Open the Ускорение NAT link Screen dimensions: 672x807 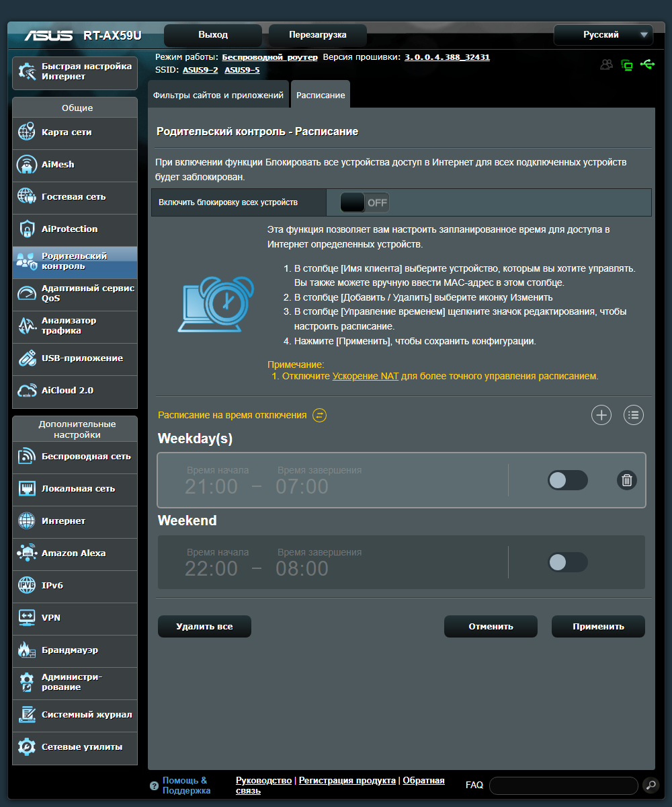pyautogui.click(x=366, y=376)
